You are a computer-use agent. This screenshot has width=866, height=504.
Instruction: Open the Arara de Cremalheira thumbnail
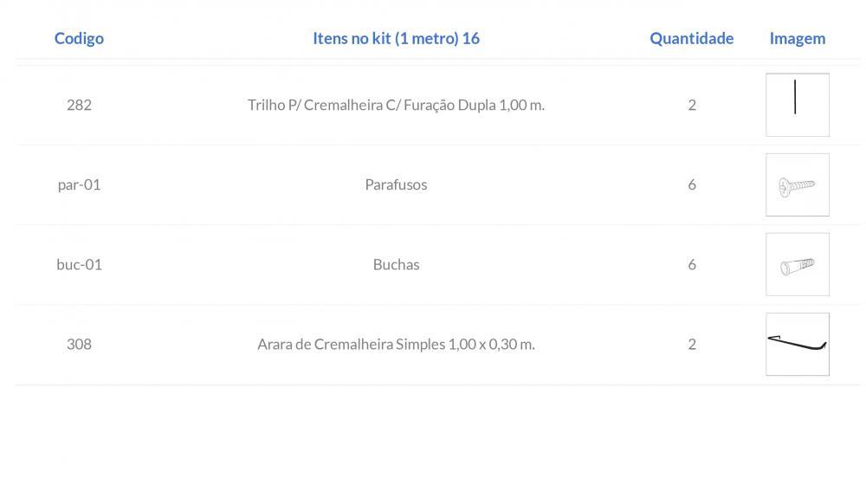point(797,345)
